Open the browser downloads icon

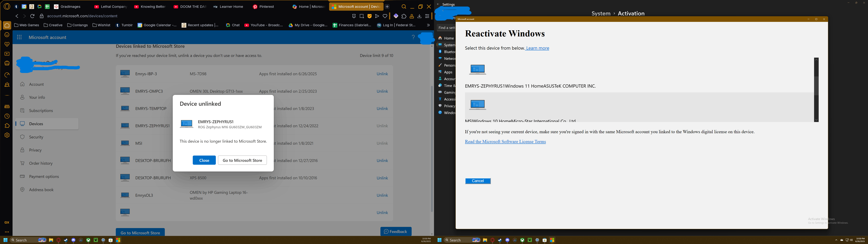coord(420,16)
